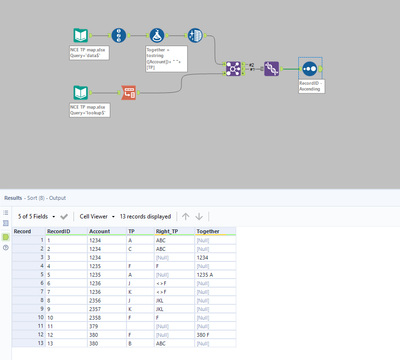
Task: Open the help icon in Results sidebar
Action: [6, 248]
